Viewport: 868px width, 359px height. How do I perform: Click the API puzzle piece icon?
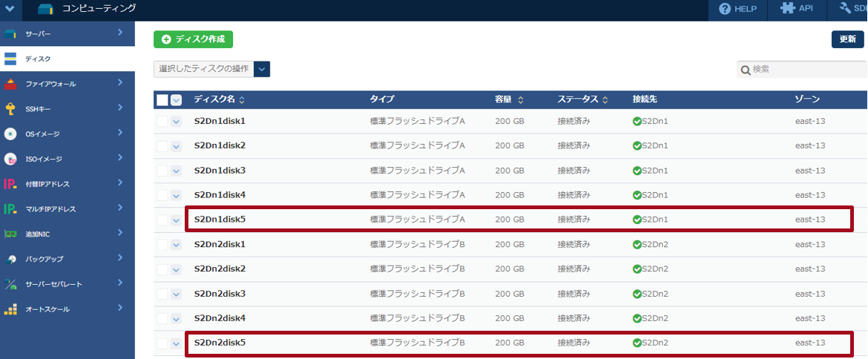coord(788,9)
